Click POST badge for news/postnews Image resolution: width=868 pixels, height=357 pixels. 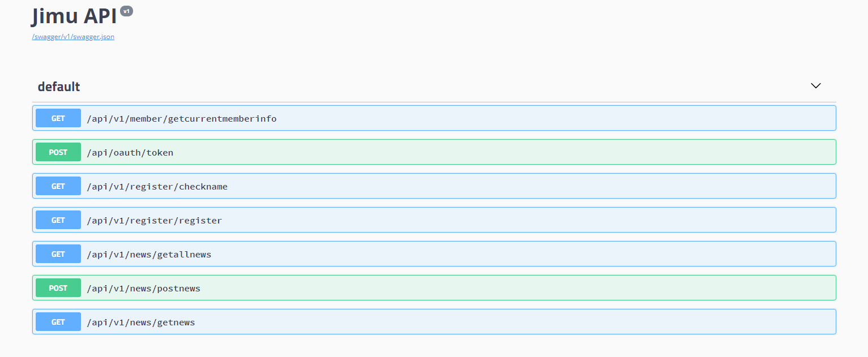(x=58, y=288)
